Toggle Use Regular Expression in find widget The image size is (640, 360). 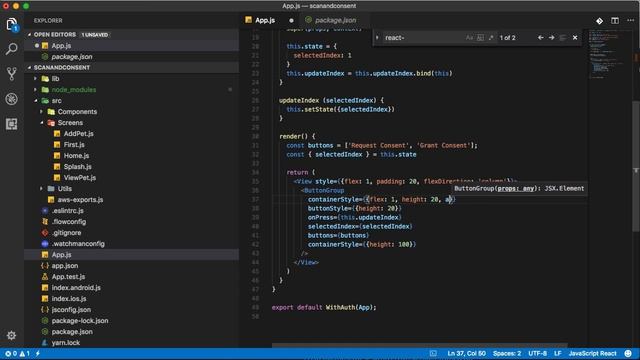tap(491, 38)
